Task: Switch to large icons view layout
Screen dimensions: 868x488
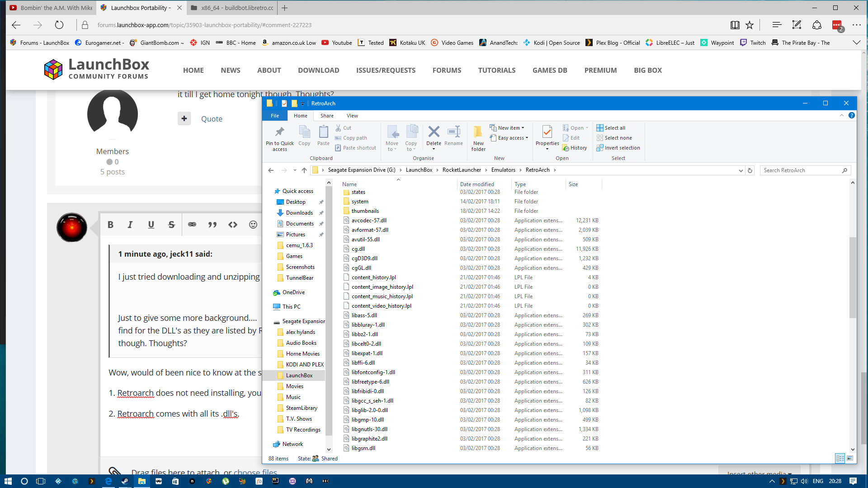Action: [850, 458]
